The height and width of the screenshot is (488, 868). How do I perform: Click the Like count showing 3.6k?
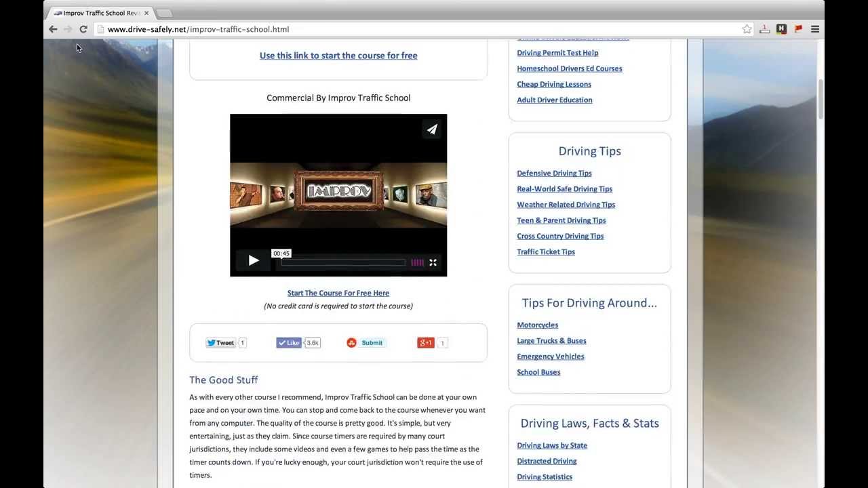(x=313, y=343)
